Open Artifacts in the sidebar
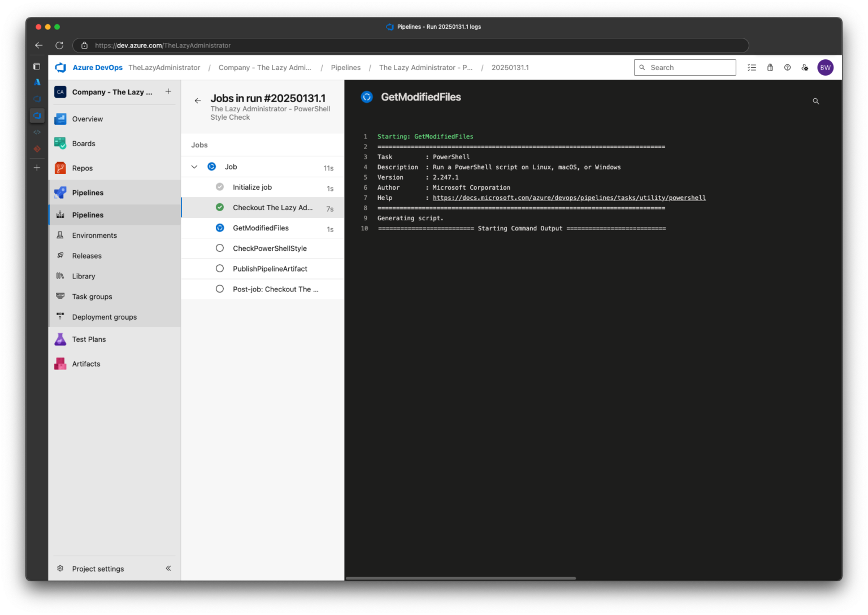This screenshot has width=868, height=615. pos(115,364)
